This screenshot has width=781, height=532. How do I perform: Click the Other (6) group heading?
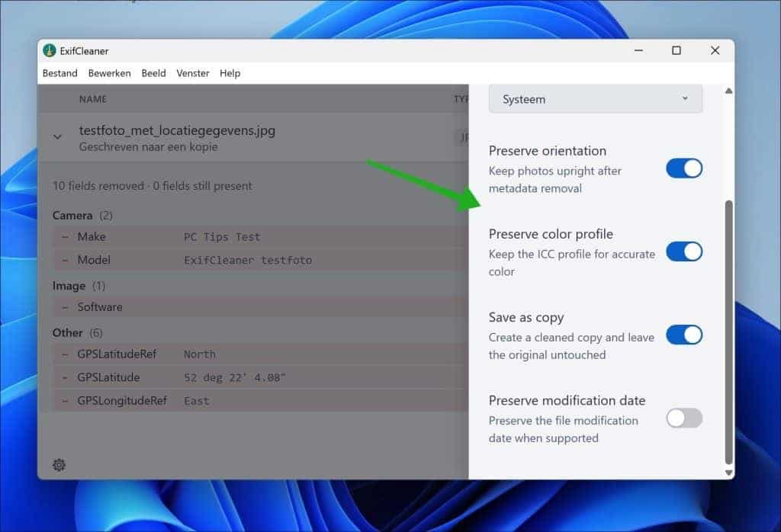77,333
